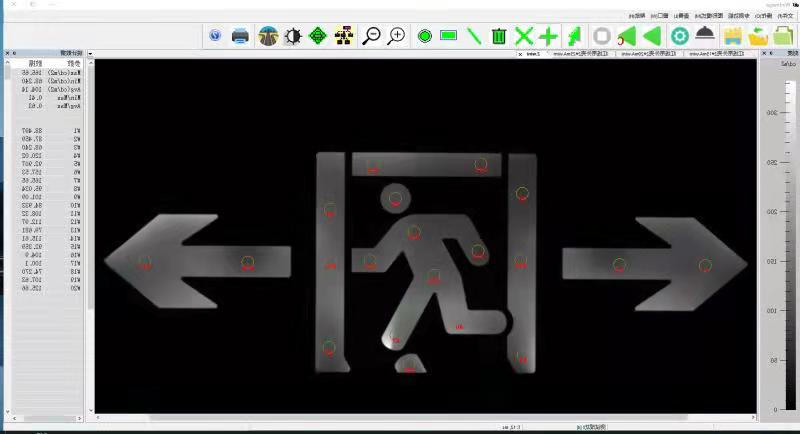
Task: Close the left statistics data panel
Action: [7, 53]
